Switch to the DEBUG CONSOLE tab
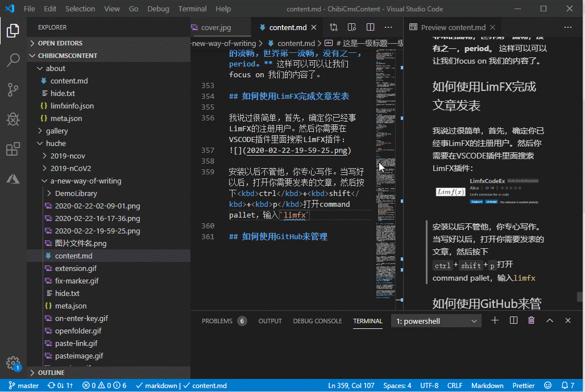The width and height of the screenshot is (585, 392). tap(317, 321)
